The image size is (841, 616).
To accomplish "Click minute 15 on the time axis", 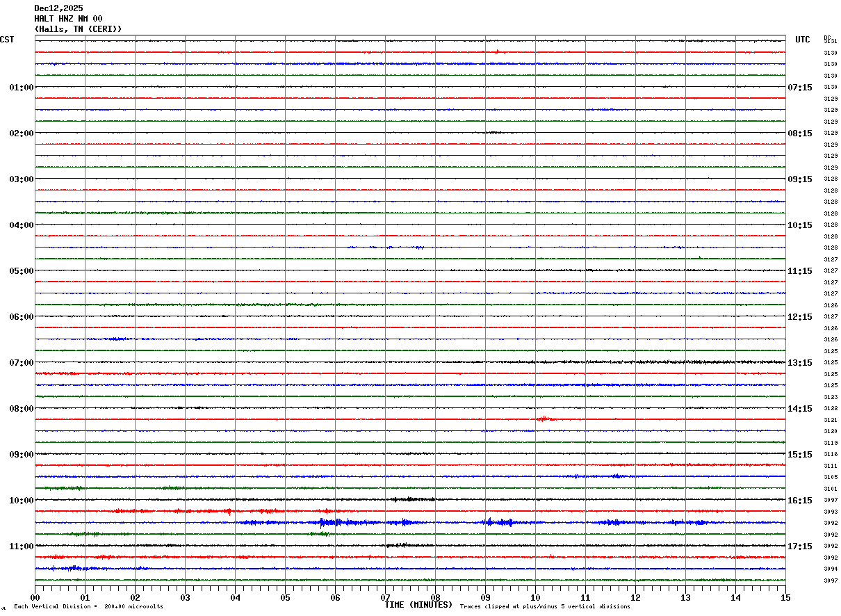I will [x=785, y=597].
